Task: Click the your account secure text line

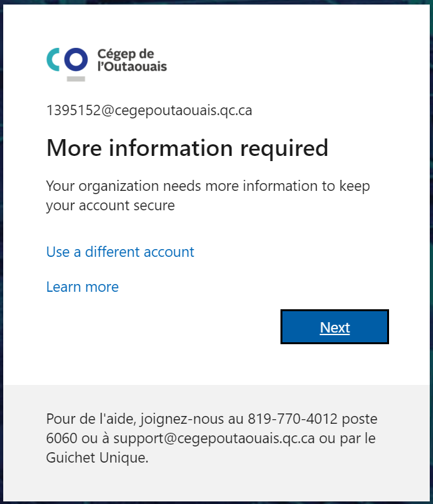Action: (111, 206)
